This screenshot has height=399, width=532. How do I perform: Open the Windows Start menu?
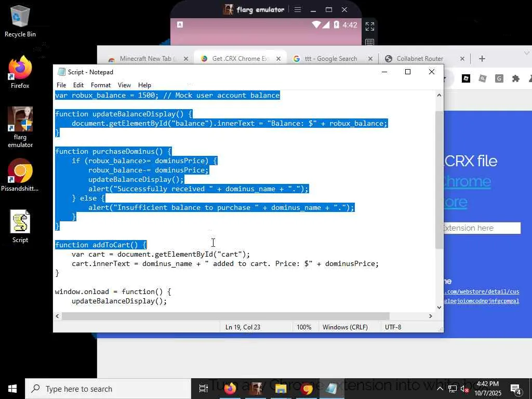[12, 389]
